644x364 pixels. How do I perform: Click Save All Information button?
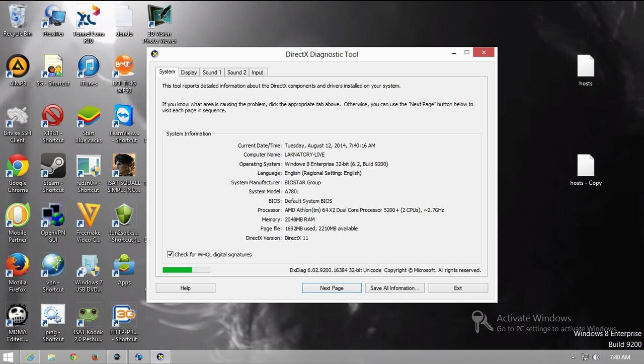click(x=395, y=288)
